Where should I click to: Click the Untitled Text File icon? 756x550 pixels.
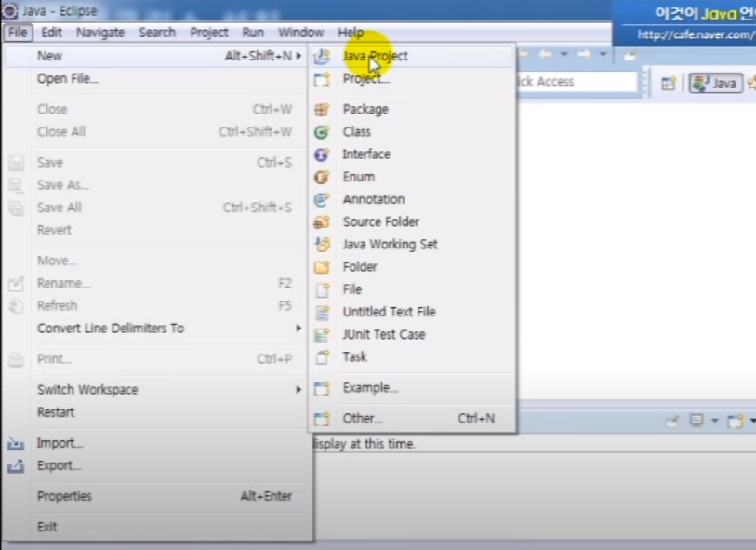[x=322, y=312]
